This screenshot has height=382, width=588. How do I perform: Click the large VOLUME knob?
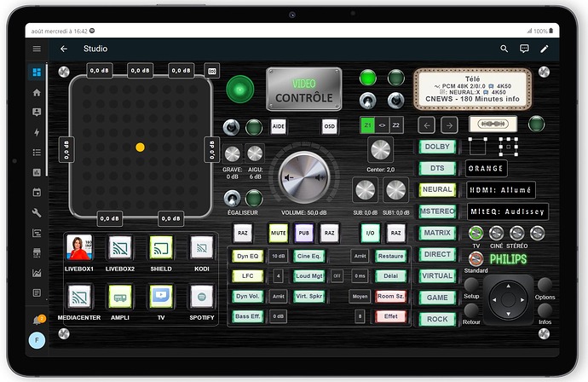pos(304,177)
